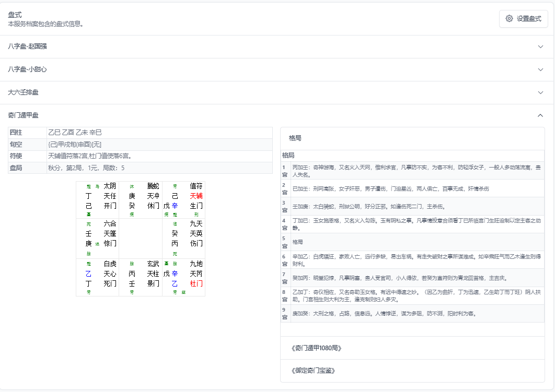
Task: Click the star 天柱 in the chart
Action: (153, 274)
